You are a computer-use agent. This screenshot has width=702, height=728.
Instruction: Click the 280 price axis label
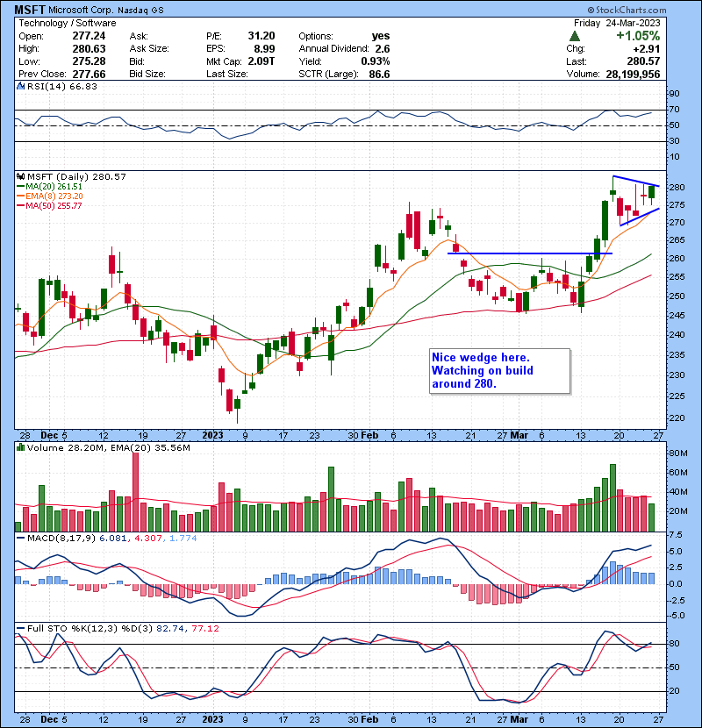pos(677,188)
